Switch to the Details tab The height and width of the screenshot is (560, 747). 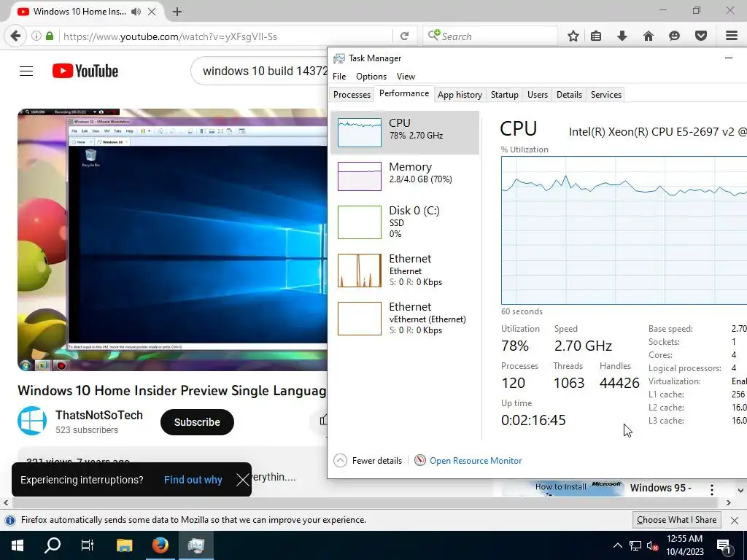coord(569,94)
